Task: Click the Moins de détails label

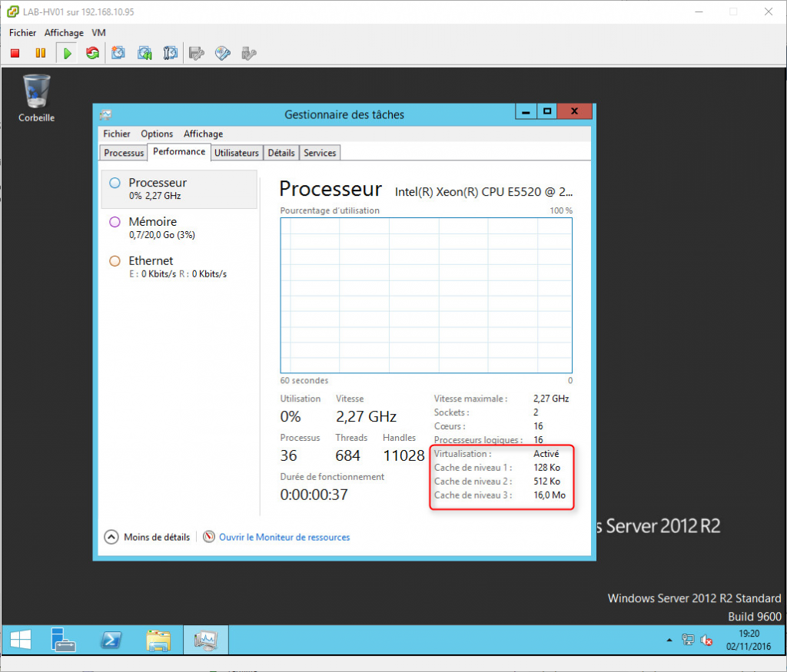Action: pos(157,537)
